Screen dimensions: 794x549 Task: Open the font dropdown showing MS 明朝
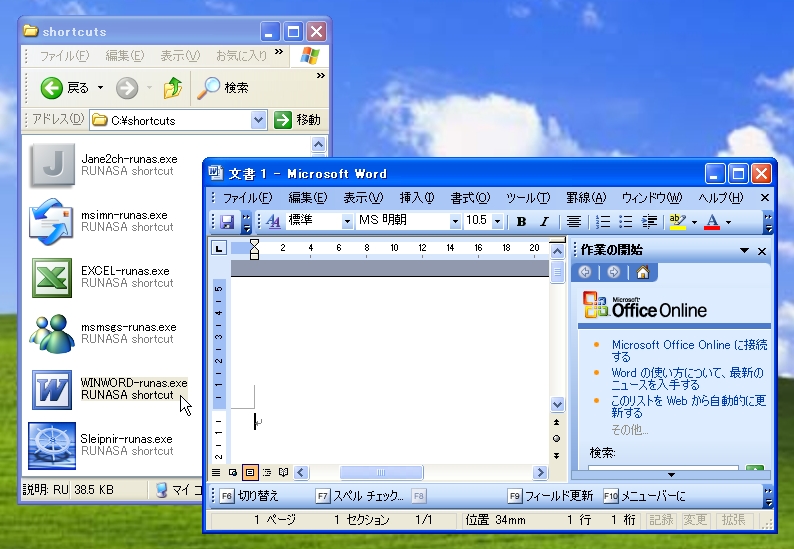coord(455,221)
